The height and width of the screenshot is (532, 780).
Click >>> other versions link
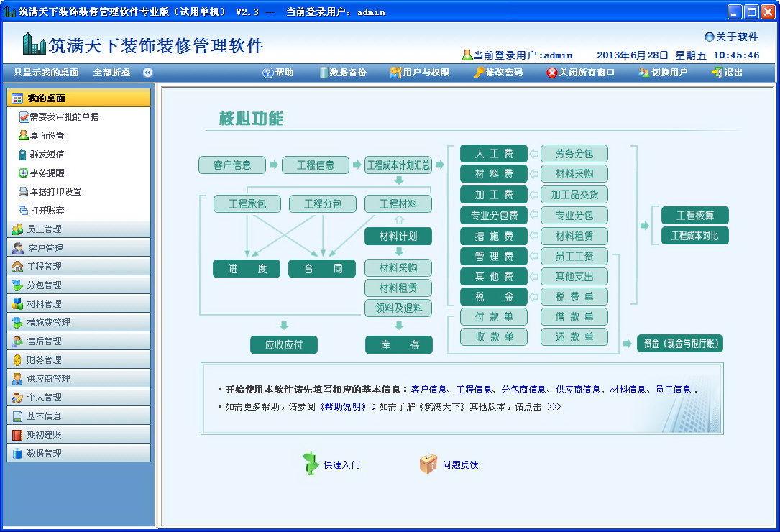(554, 407)
